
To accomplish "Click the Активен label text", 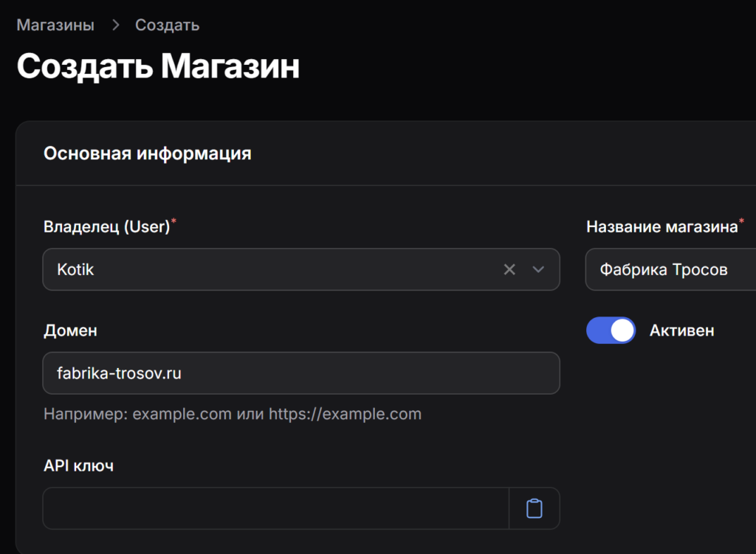I will pos(681,330).
